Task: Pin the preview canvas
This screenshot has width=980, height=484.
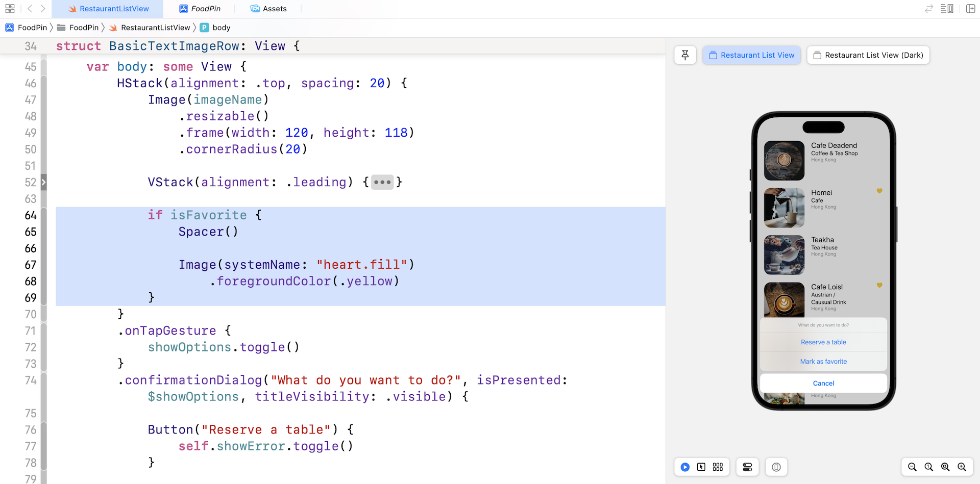Action: (x=685, y=55)
